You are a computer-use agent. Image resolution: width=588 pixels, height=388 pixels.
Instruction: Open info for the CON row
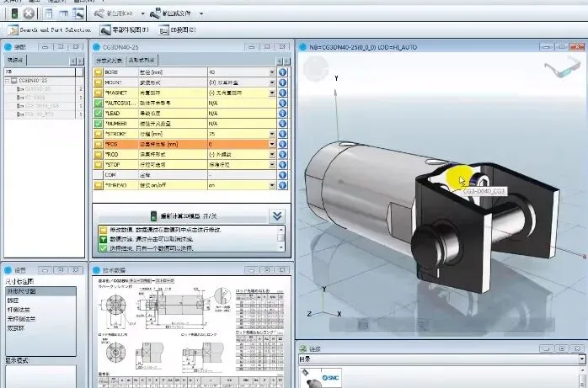click(x=283, y=175)
